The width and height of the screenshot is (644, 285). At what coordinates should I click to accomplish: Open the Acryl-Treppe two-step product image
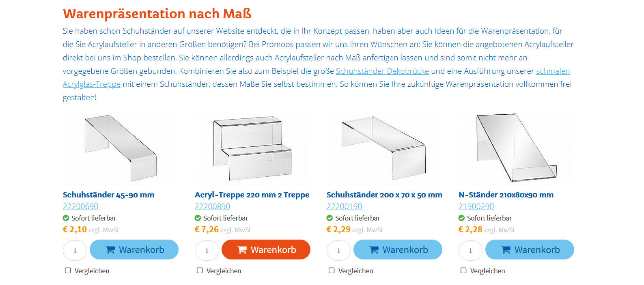point(252,149)
